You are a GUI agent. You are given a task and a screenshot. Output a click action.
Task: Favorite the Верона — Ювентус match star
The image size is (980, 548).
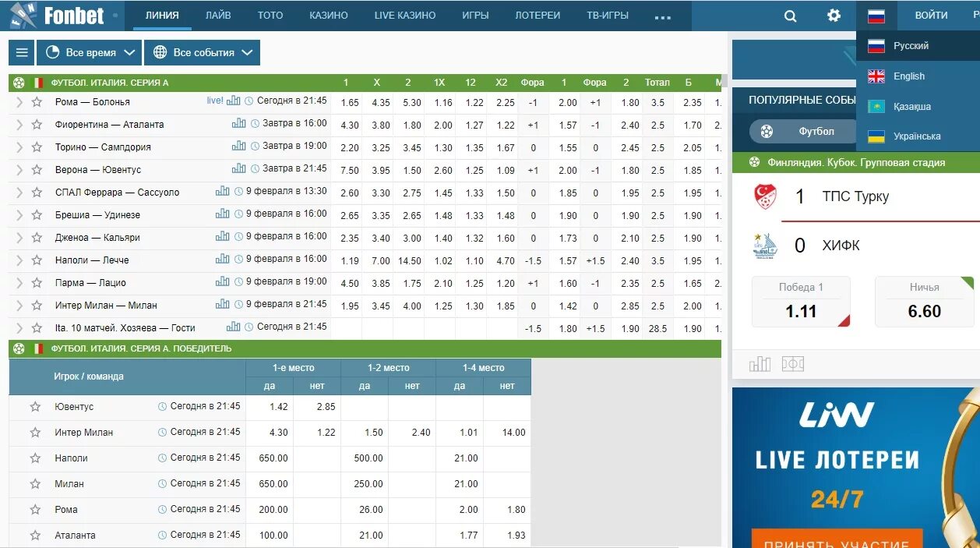point(37,169)
